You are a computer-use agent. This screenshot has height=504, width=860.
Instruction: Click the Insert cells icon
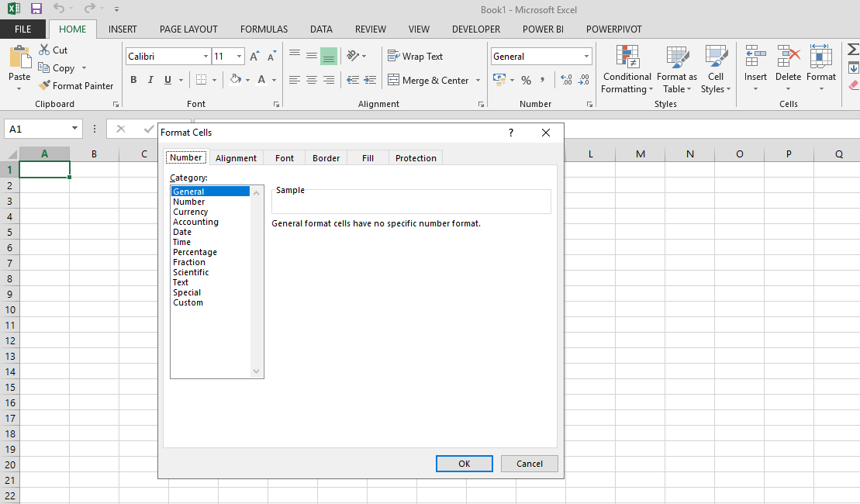[x=755, y=56]
